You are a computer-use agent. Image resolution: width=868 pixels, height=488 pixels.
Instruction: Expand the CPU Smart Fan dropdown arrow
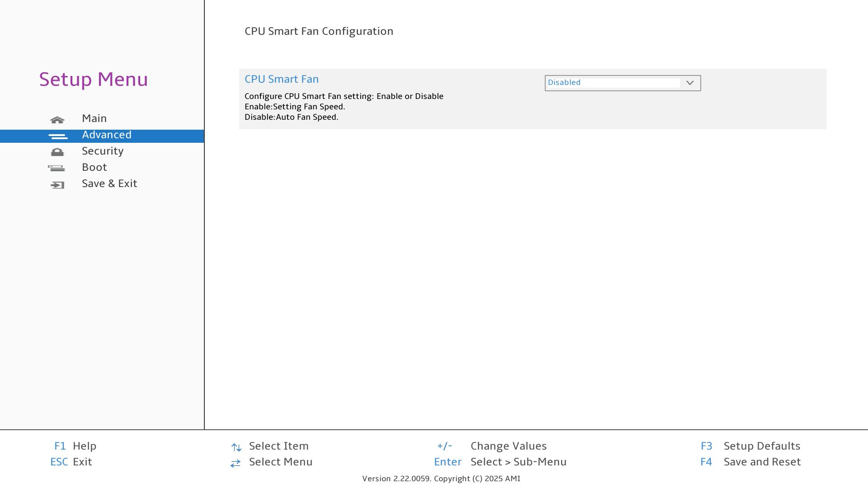point(690,83)
